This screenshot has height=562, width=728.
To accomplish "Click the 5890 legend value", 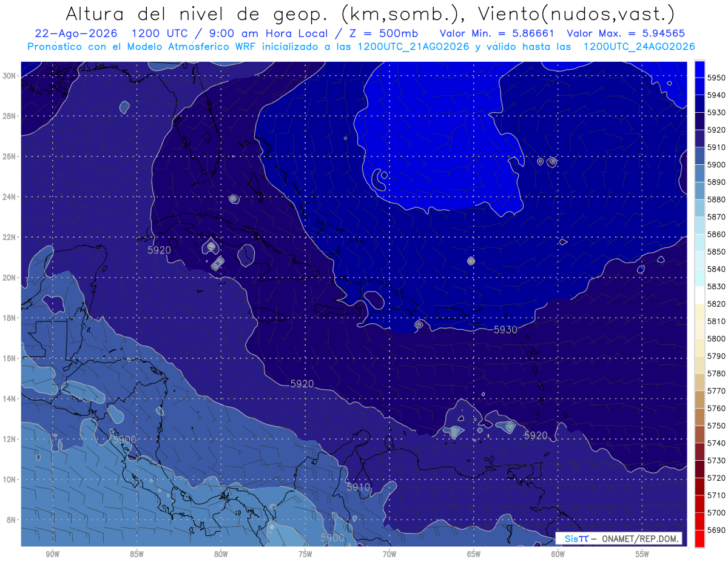I will pyautogui.click(x=716, y=182).
